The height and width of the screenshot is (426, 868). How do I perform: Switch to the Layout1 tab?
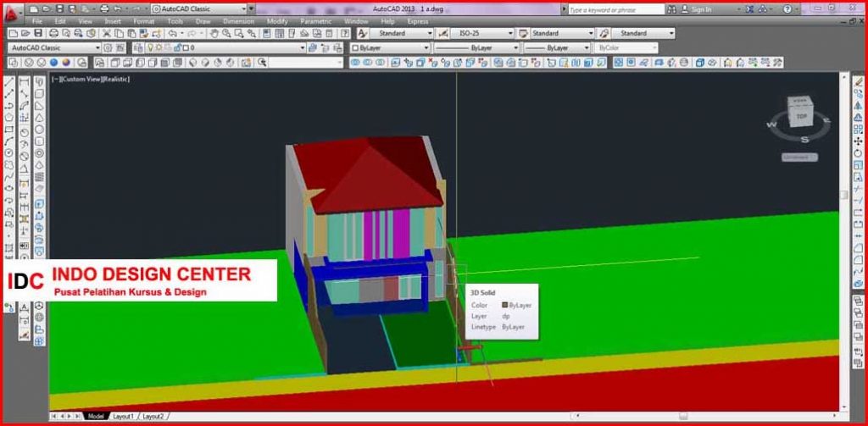(123, 416)
